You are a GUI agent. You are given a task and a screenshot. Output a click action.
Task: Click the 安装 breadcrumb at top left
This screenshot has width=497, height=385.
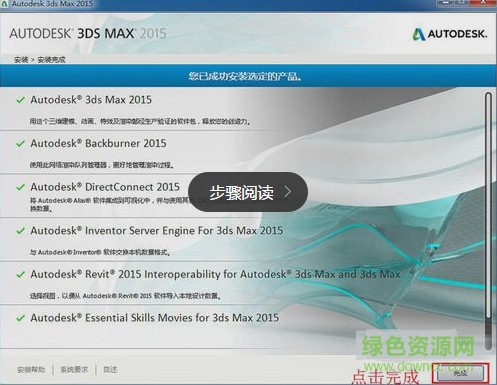point(21,60)
